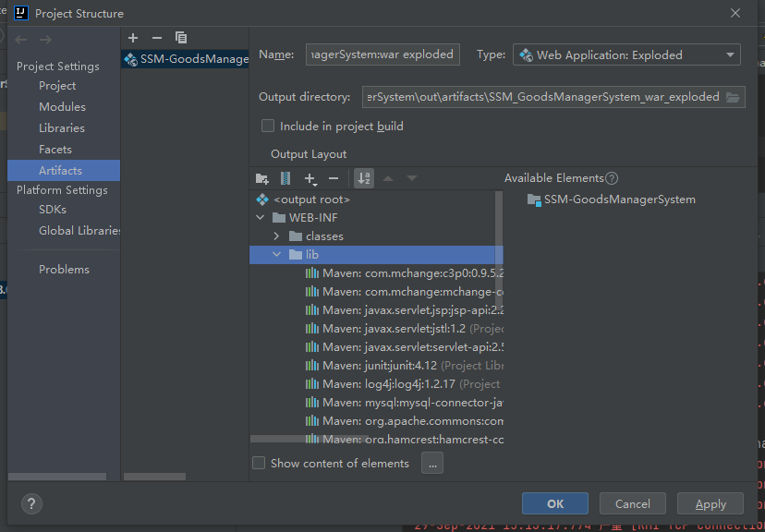Click the Output Layout tab label
This screenshot has width=765, height=532.
(309, 154)
